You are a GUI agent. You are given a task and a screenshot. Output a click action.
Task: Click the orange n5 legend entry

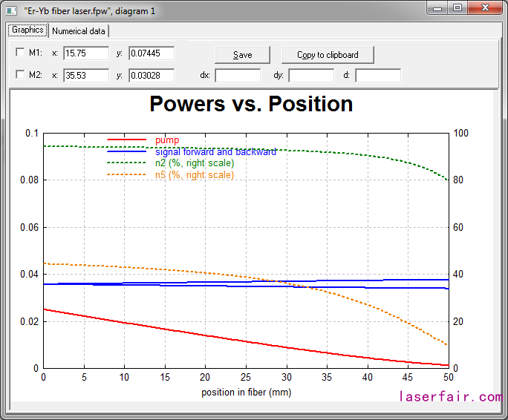coord(194,175)
